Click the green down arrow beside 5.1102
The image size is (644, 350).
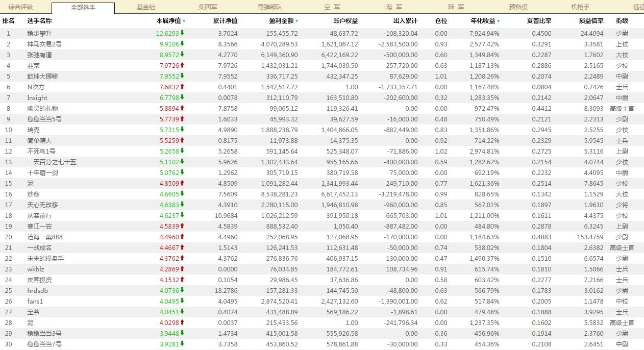click(182, 162)
